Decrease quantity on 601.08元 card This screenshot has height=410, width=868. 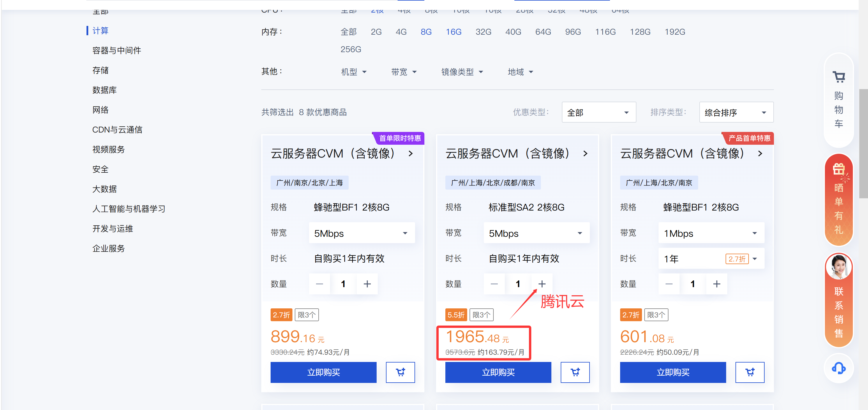pyautogui.click(x=669, y=284)
